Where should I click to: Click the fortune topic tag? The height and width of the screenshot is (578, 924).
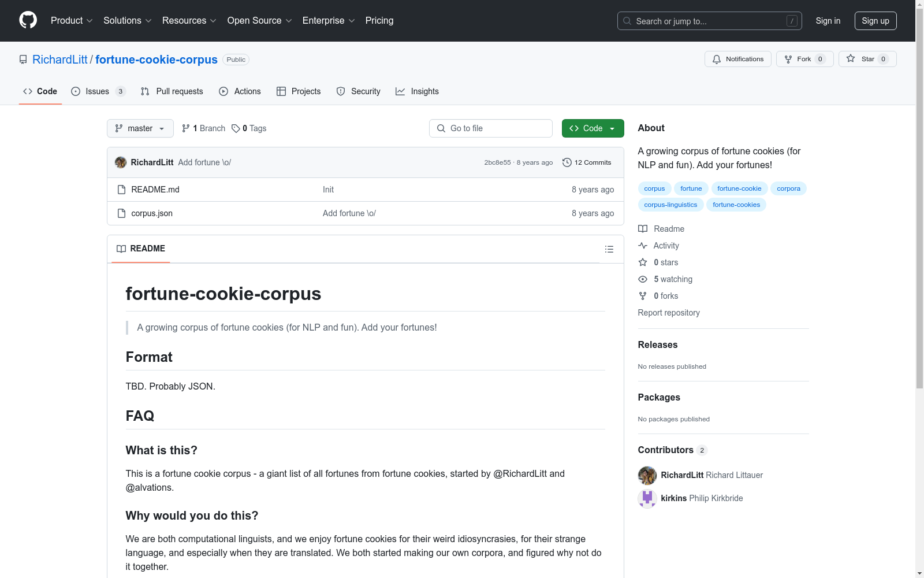pos(691,188)
